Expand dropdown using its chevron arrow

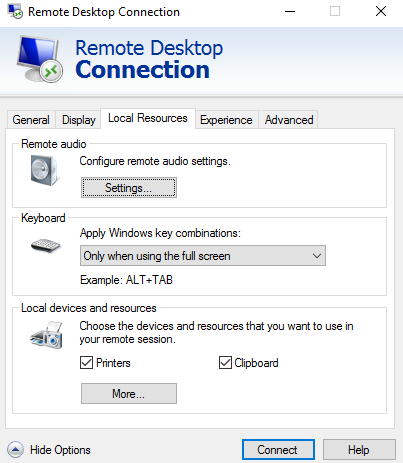click(317, 256)
